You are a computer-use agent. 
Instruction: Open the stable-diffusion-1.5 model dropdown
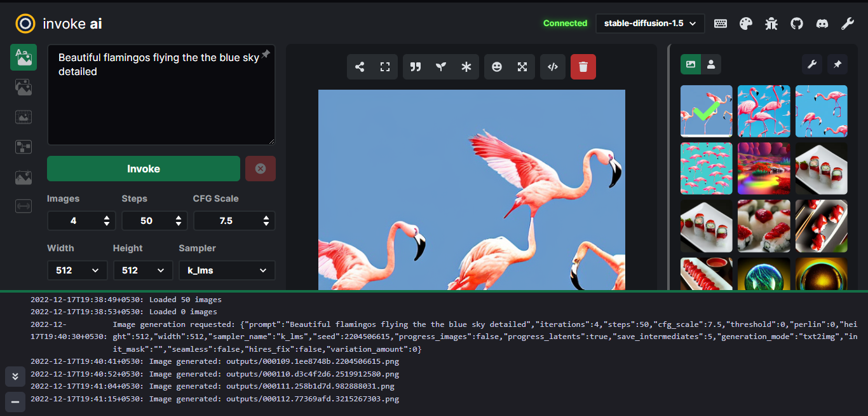[650, 24]
